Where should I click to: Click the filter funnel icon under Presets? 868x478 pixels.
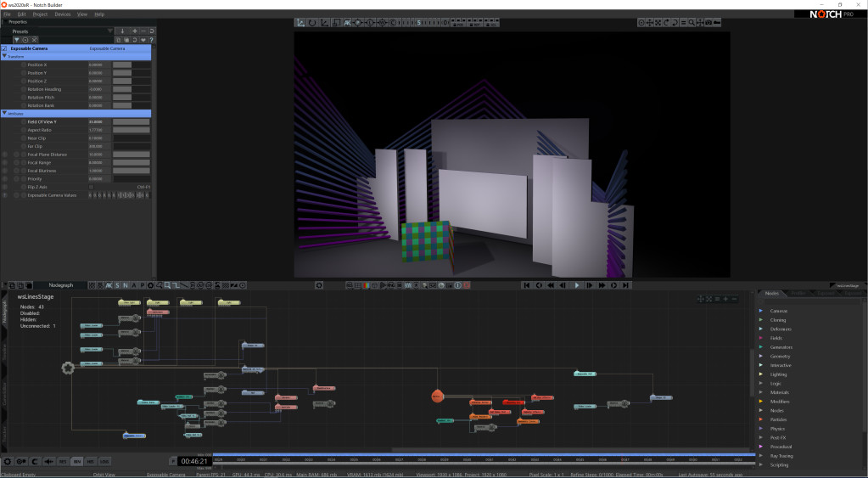[x=16, y=40]
